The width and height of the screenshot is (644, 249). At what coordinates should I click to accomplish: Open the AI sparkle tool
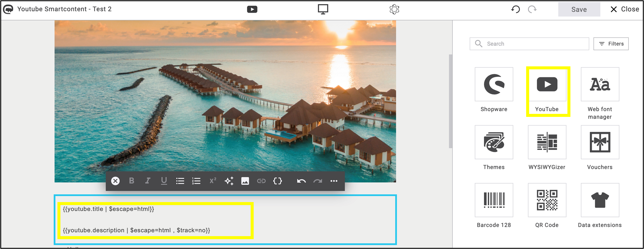[229, 181]
